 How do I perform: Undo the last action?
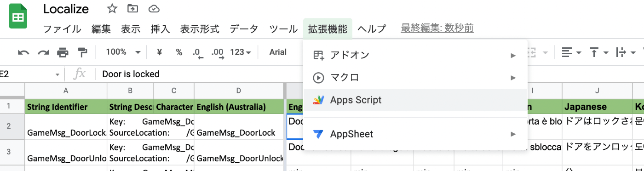click(x=23, y=52)
